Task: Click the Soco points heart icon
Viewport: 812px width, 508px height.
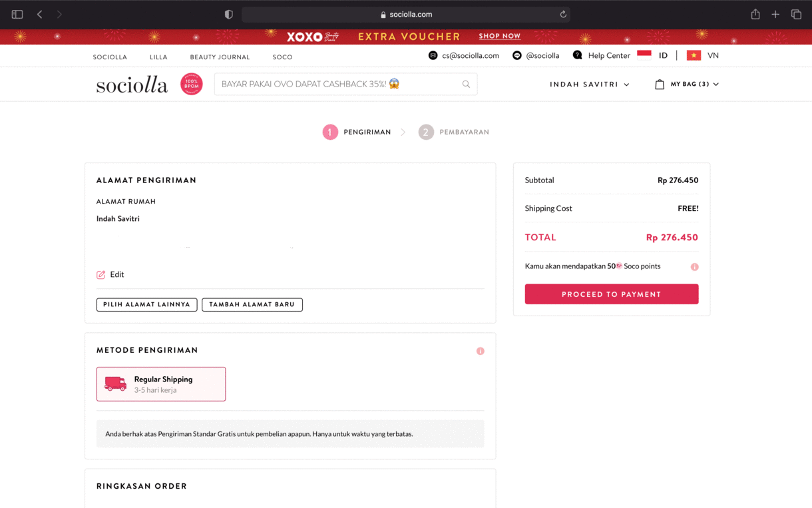Action: (x=619, y=266)
